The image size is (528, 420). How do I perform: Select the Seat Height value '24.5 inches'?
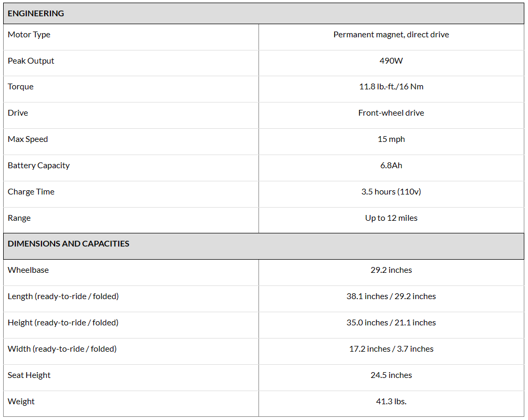[x=391, y=375]
